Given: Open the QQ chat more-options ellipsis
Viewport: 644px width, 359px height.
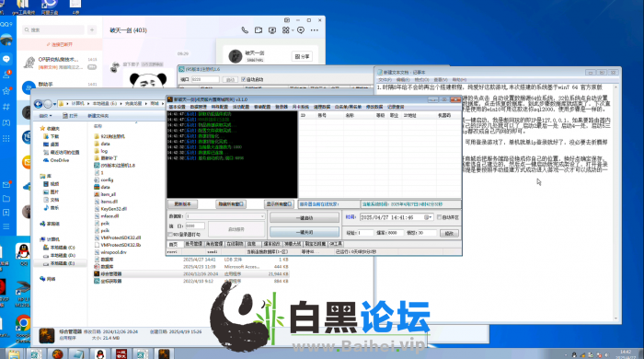Looking at the screenshot, I should click(315, 30).
